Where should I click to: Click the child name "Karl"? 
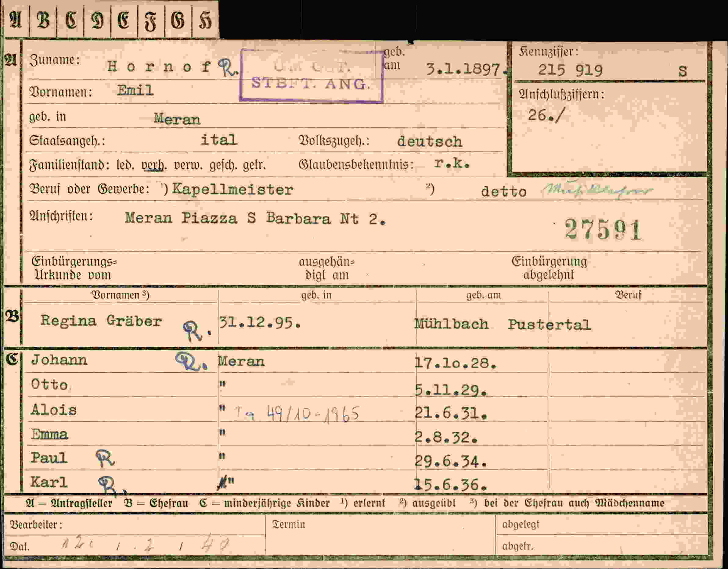point(49,482)
